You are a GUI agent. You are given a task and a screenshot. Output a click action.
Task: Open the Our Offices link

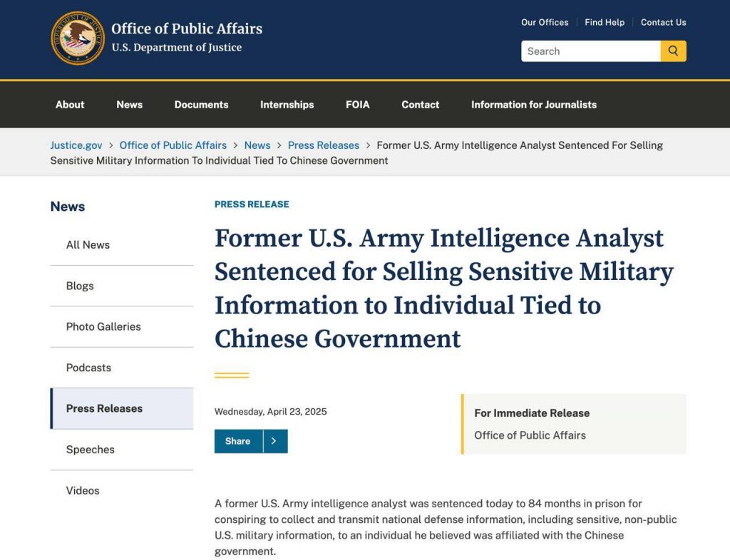tap(545, 22)
